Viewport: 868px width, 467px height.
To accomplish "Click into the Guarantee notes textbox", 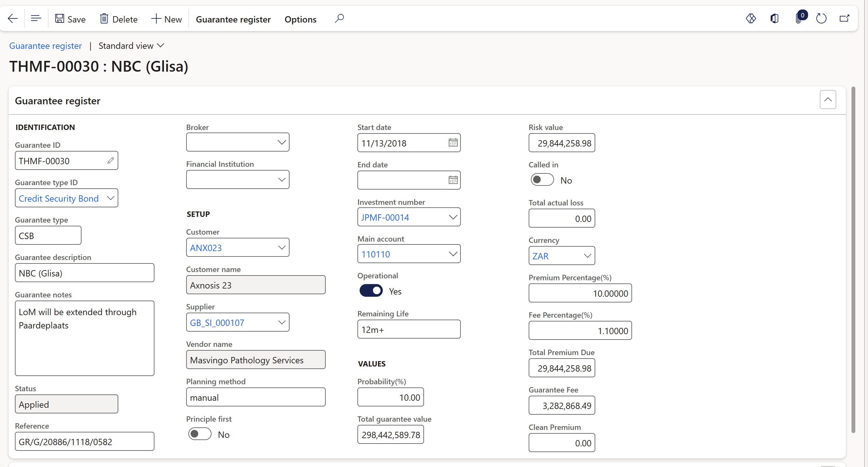I will (x=85, y=338).
